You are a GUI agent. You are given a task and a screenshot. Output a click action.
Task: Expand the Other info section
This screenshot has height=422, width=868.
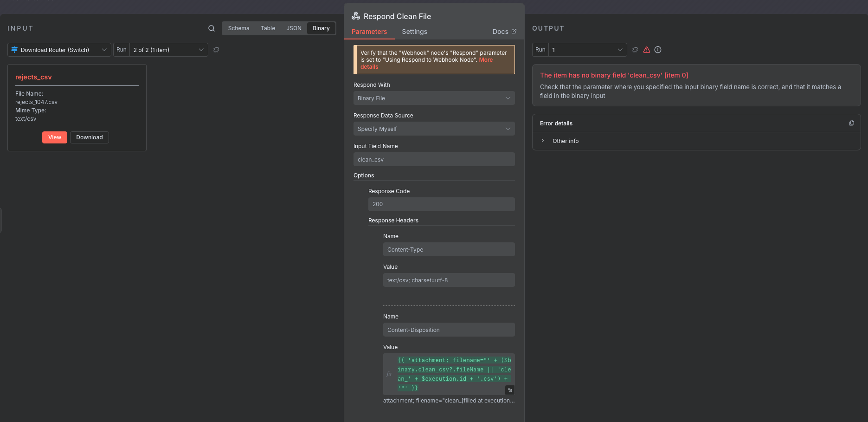coord(565,141)
